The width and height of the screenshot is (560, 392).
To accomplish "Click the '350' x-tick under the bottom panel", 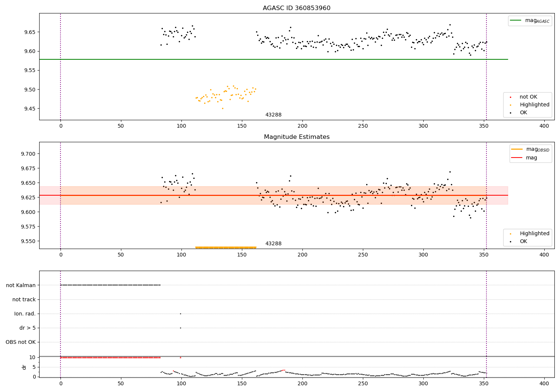I will (x=484, y=383).
